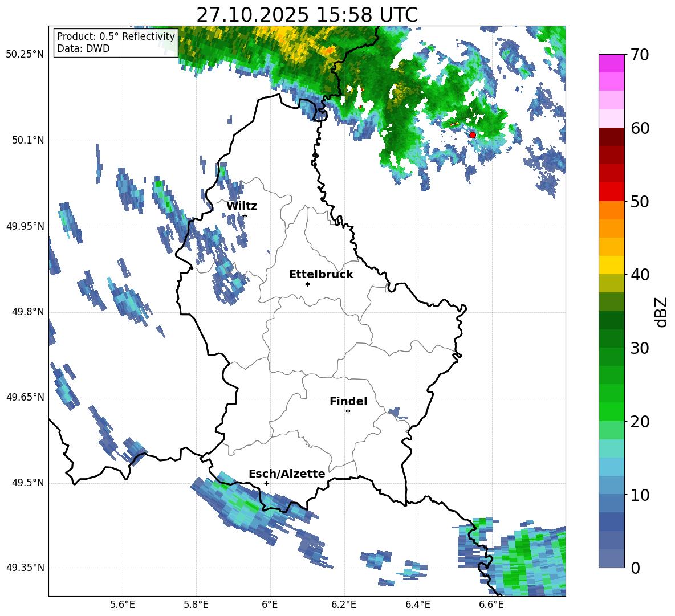Select the Esch/Alzette city label
This screenshot has width=675, height=616.
(x=287, y=474)
